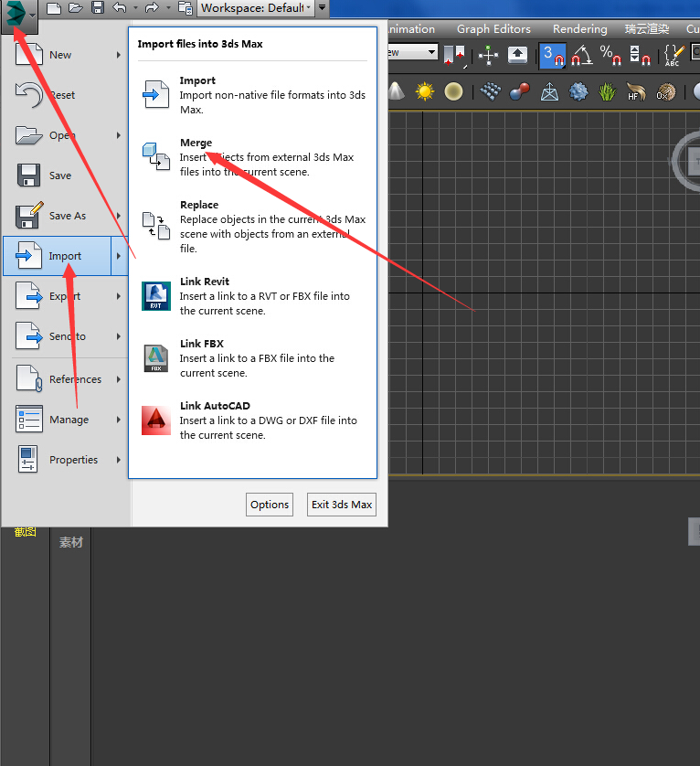This screenshot has width=700, height=766.
Task: Expand the Import submenu arrow
Action: 119,256
